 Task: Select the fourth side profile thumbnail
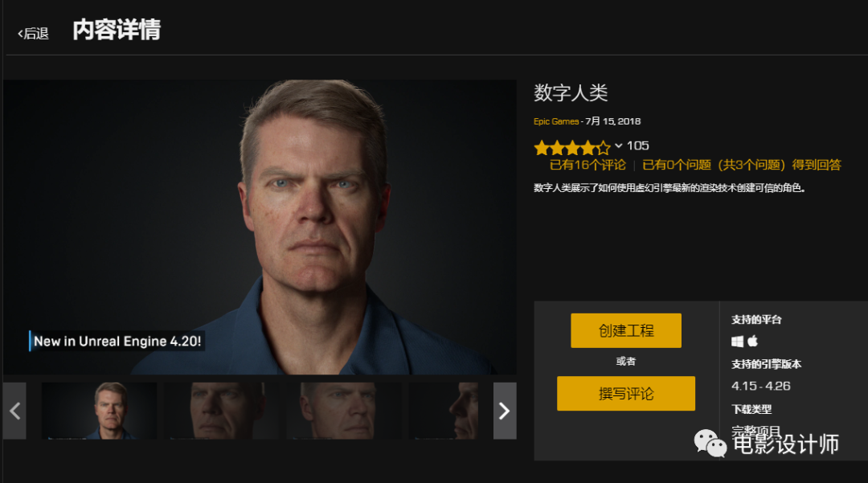[x=444, y=411]
